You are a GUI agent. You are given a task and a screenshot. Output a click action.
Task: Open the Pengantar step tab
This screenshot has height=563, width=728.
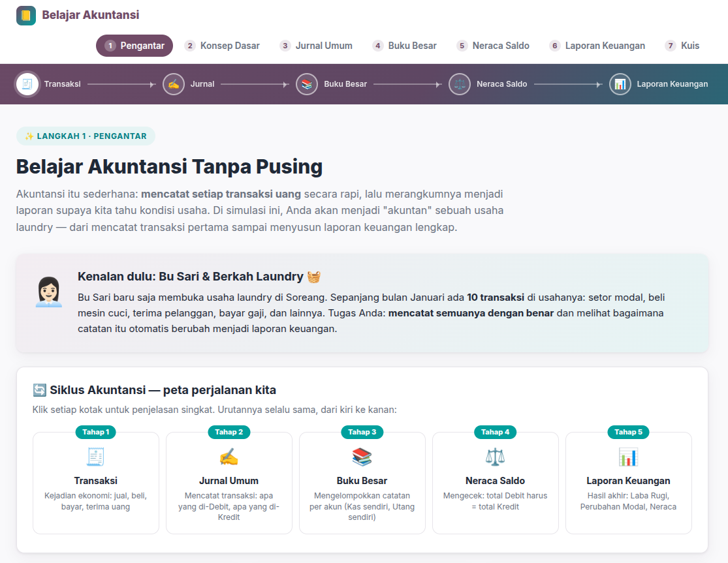pyautogui.click(x=135, y=46)
